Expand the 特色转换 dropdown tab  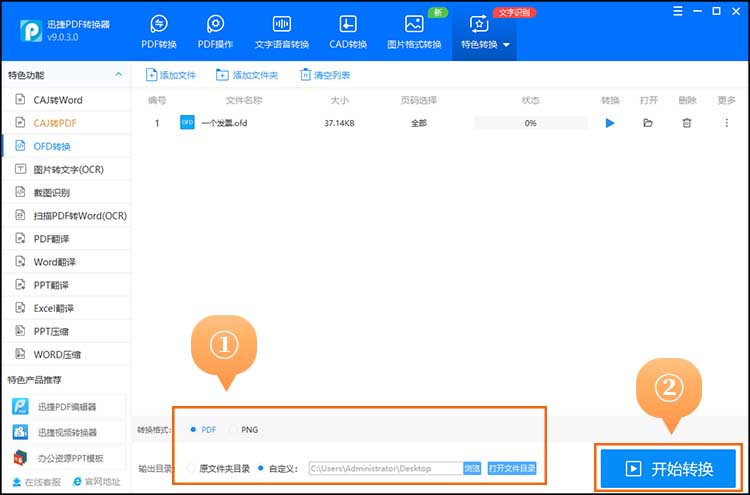coord(485,32)
